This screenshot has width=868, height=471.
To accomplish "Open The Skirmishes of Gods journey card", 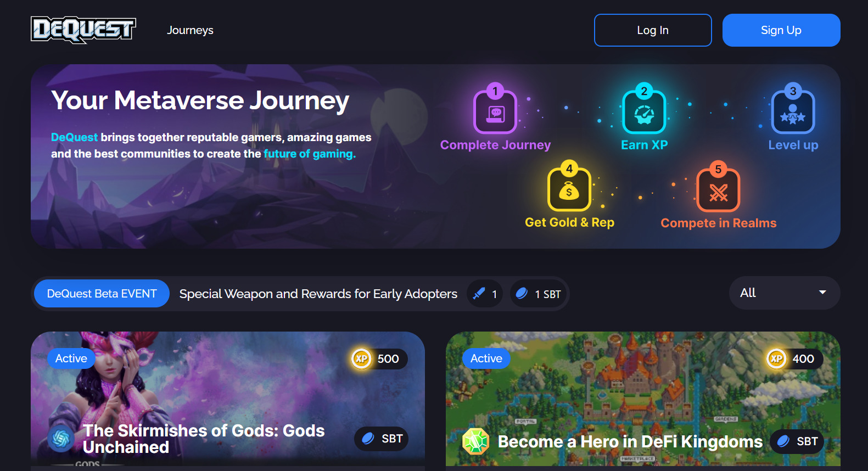I will click(228, 399).
